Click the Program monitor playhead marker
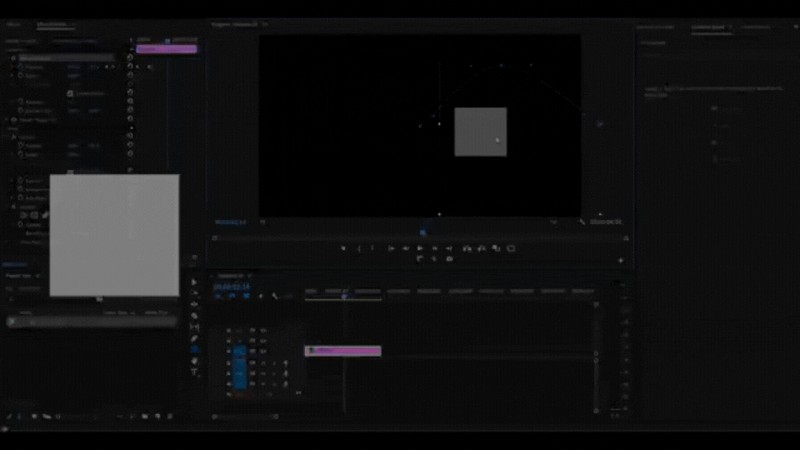This screenshot has width=800, height=450. pyautogui.click(x=423, y=233)
